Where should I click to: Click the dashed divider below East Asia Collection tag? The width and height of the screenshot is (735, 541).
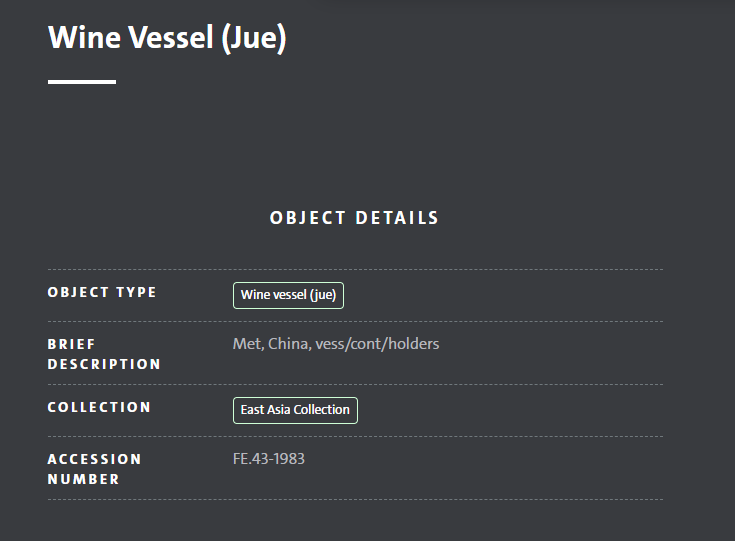[355, 436]
